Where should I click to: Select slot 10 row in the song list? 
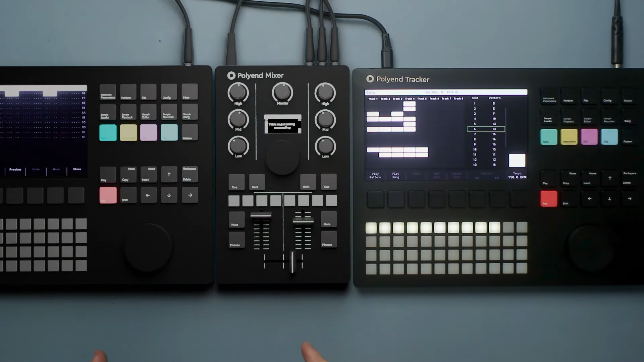point(485,149)
